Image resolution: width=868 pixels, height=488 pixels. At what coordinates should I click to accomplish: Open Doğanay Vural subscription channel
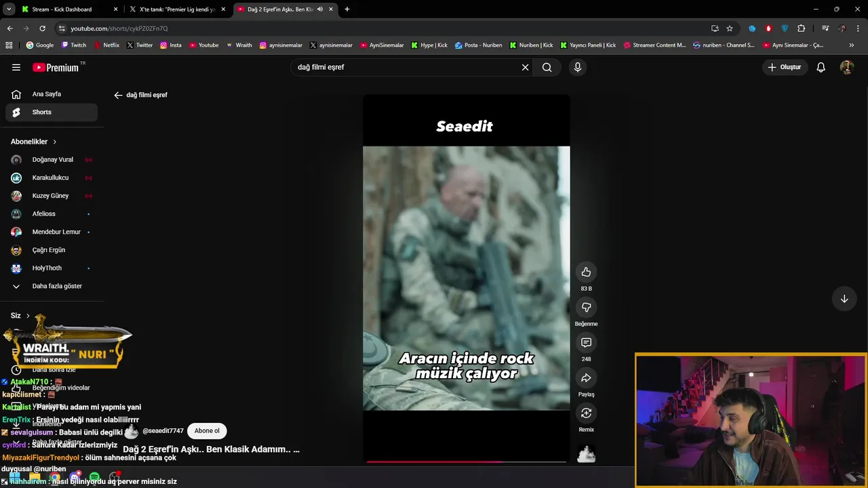pyautogui.click(x=52, y=160)
